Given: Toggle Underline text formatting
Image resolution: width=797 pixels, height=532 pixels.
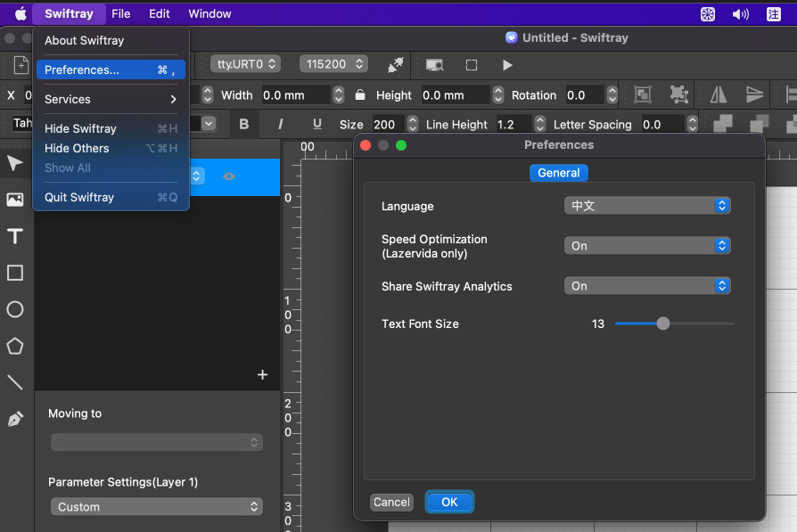Looking at the screenshot, I should point(317,124).
